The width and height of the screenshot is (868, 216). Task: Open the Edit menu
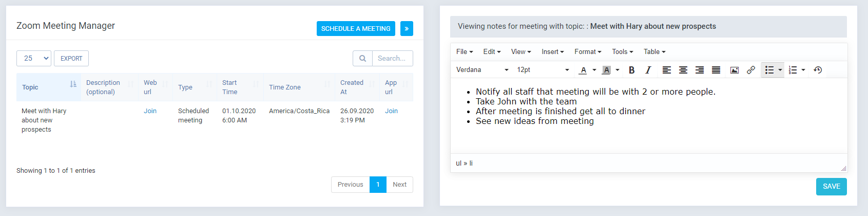click(492, 52)
